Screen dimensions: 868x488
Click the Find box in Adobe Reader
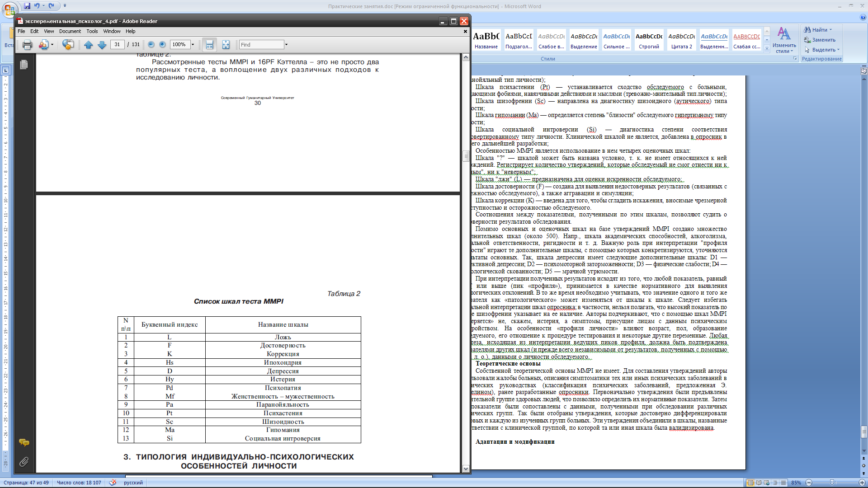click(261, 45)
